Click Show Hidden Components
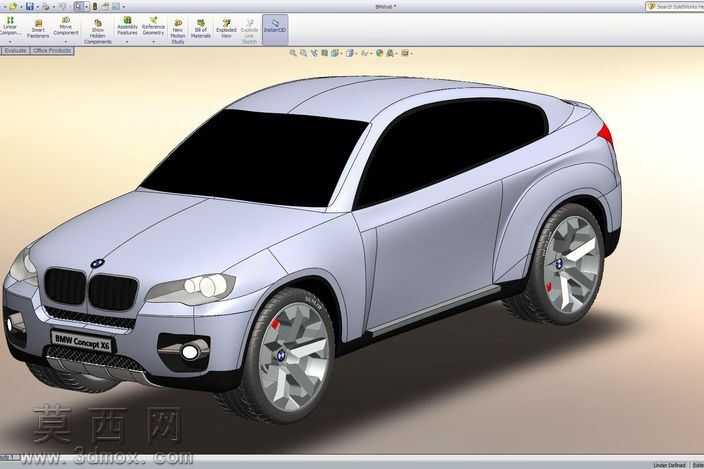This screenshot has height=469, width=704. coord(97,31)
